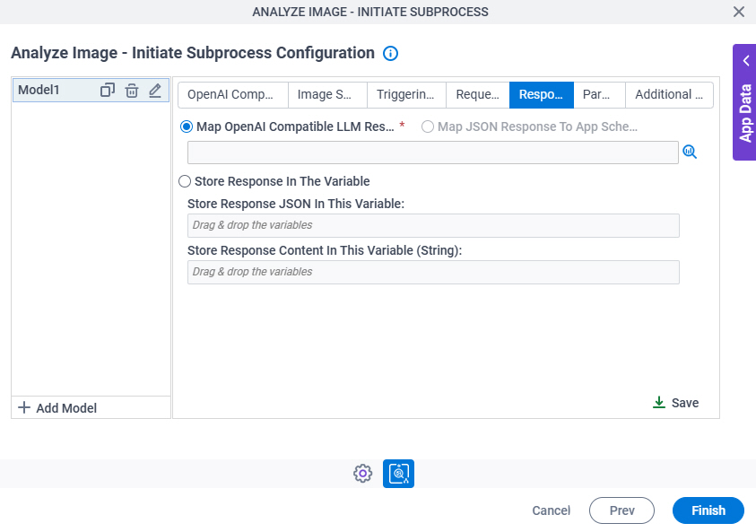This screenshot has width=756, height=532.
Task: Click the Cancel button
Action: (552, 510)
